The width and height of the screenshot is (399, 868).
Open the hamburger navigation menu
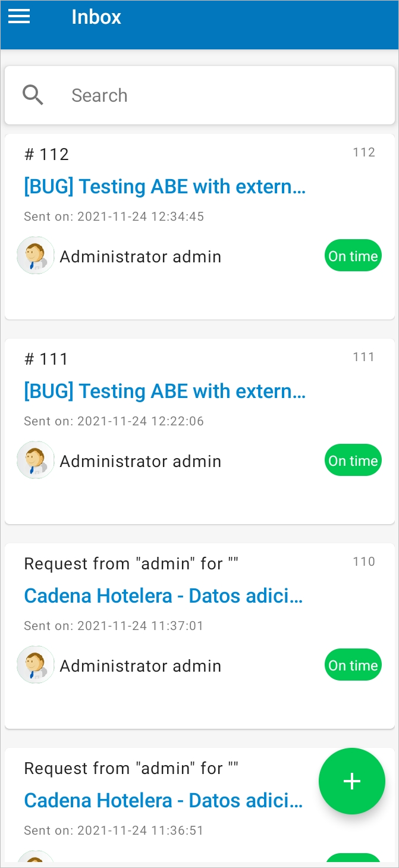click(x=19, y=17)
